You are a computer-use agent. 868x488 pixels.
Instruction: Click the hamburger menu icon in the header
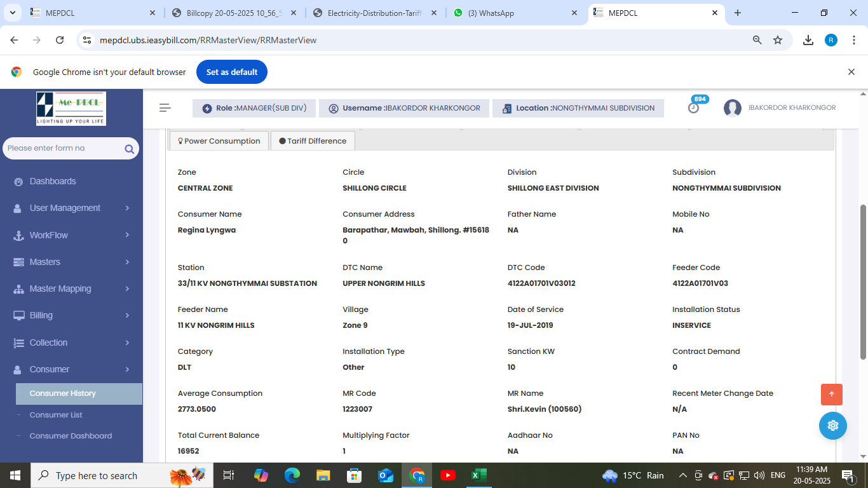tap(165, 108)
